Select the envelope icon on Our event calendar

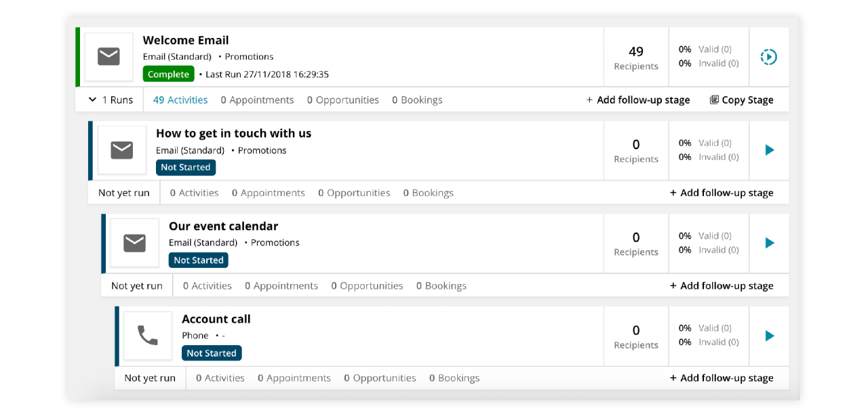[x=134, y=243]
